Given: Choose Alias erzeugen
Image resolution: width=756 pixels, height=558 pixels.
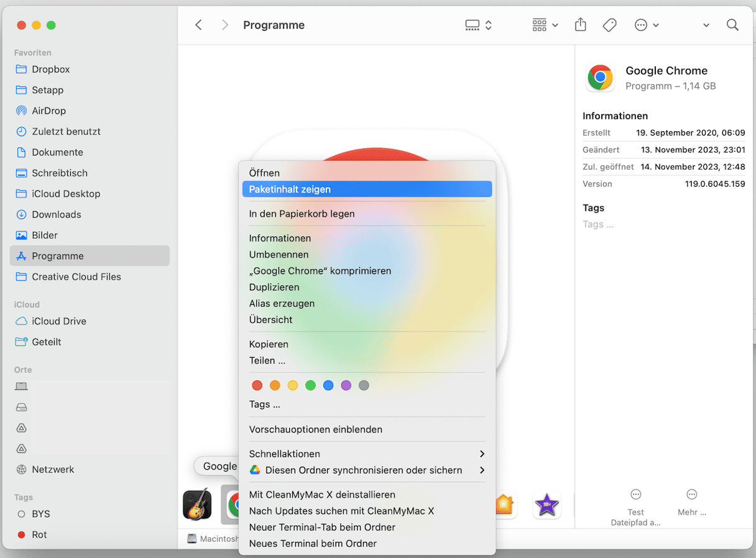Looking at the screenshot, I should [367, 303].
